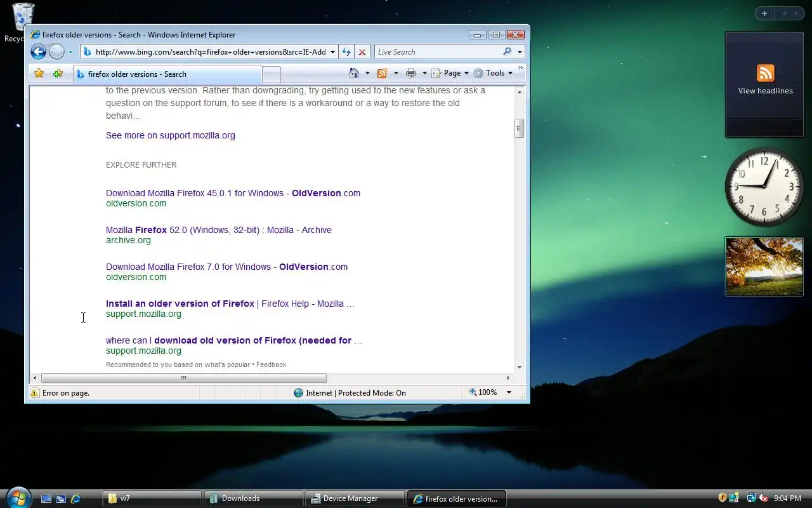Click the sidebar next gadgets arrow
Image resolution: width=812 pixels, height=508 pixels.
[796, 13]
